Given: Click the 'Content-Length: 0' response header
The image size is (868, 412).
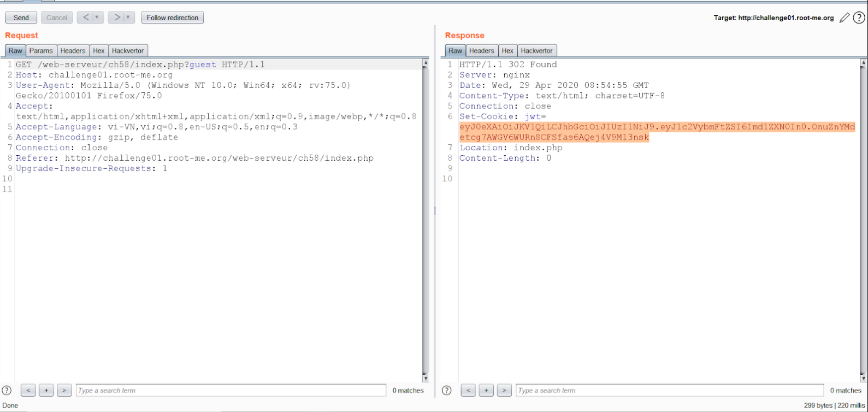Looking at the screenshot, I should (505, 158).
